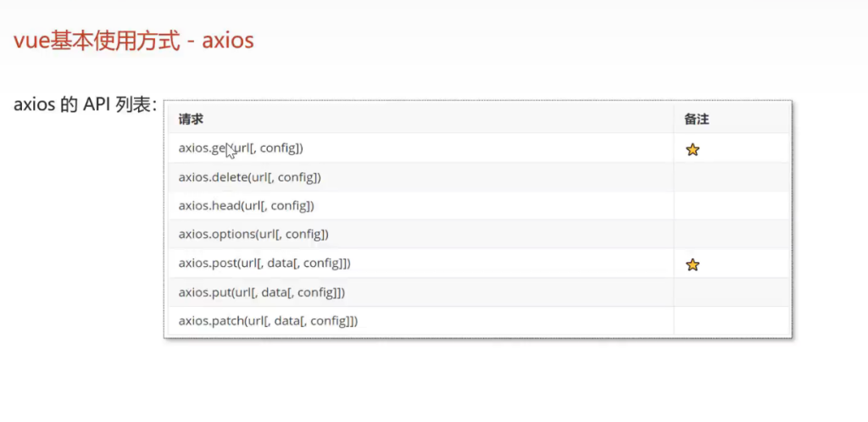Click the empty 备注 cell for axios.options
This screenshot has width=868, height=422.
pos(731,235)
